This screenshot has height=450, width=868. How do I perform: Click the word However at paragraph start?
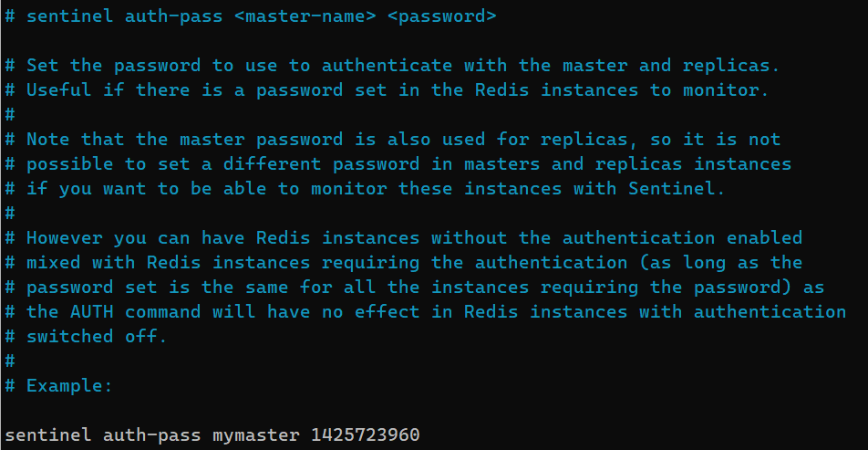coord(65,238)
